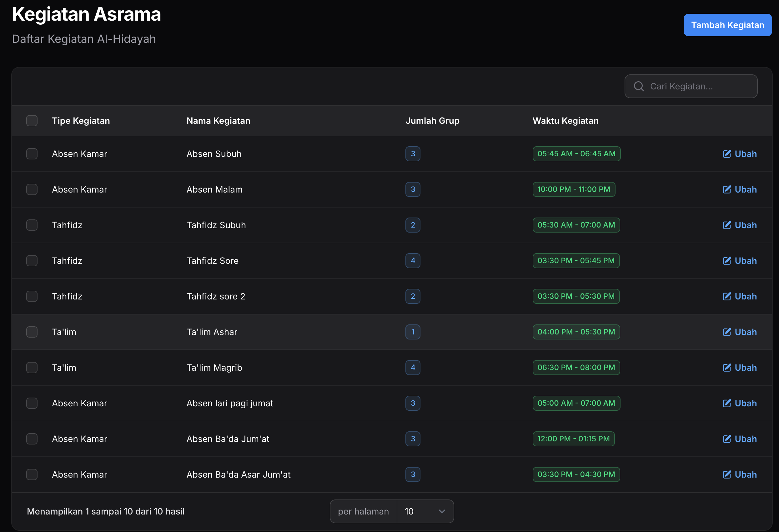Click the 06:30 PM - 08:00 PM time badge
Screen dimensions: 779x532
tap(576, 368)
